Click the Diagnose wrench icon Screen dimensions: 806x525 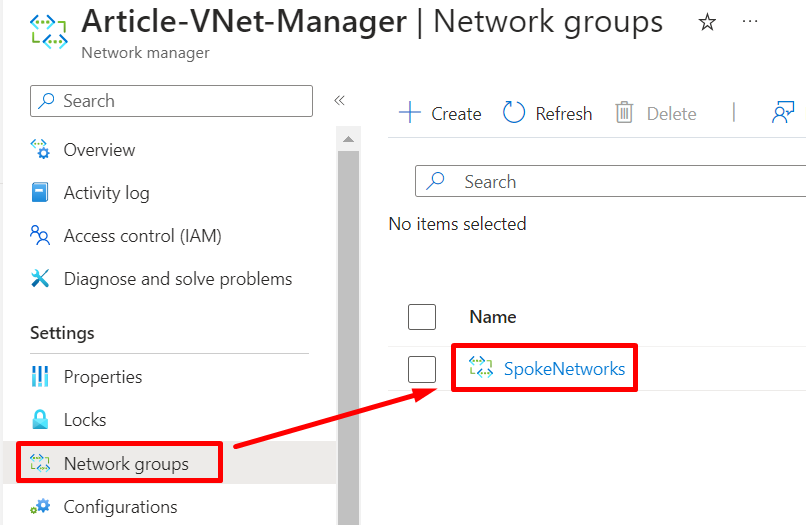(40, 278)
